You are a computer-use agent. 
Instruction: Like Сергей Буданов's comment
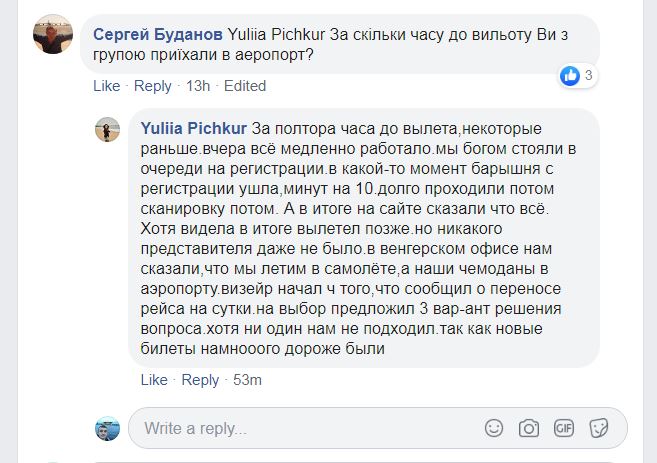tap(106, 86)
